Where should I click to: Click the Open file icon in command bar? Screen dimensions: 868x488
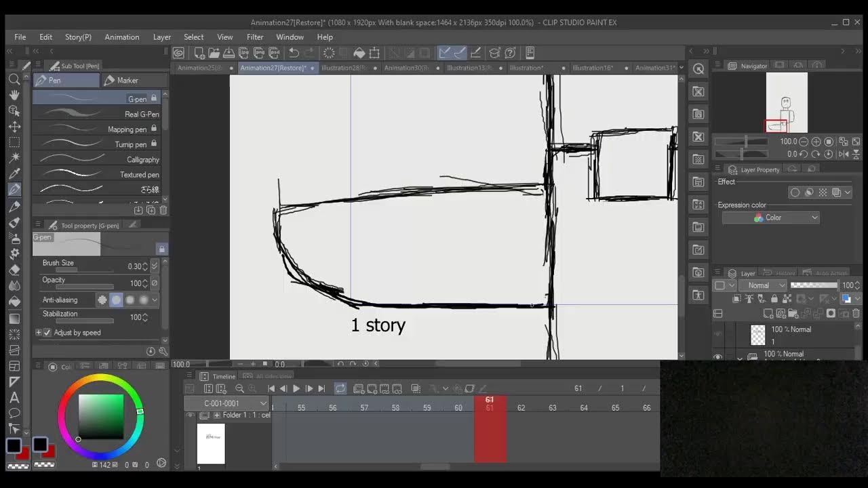point(214,53)
